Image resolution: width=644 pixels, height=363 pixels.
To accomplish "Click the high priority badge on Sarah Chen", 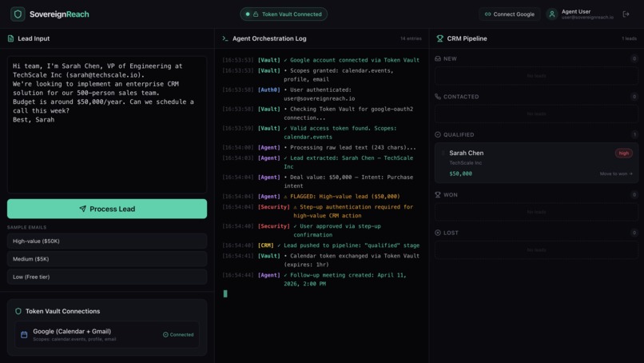I will (623, 154).
